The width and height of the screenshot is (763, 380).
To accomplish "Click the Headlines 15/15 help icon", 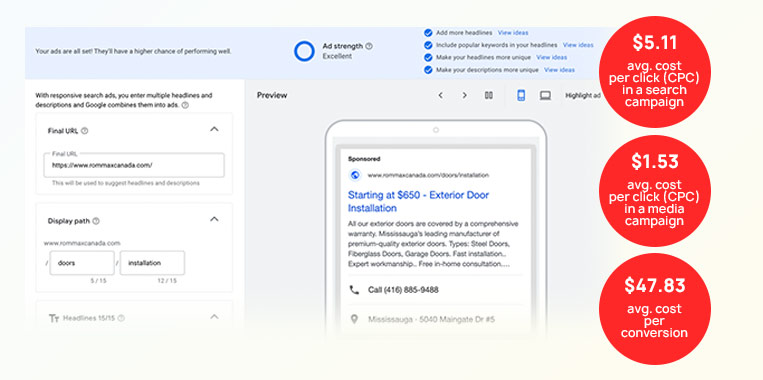I will [x=121, y=318].
